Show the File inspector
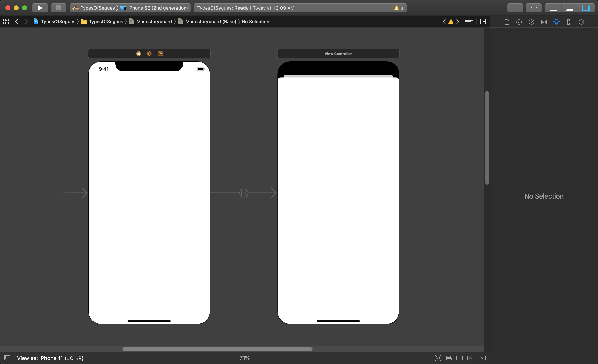Viewport: 598px width, 364px height. coord(506,22)
